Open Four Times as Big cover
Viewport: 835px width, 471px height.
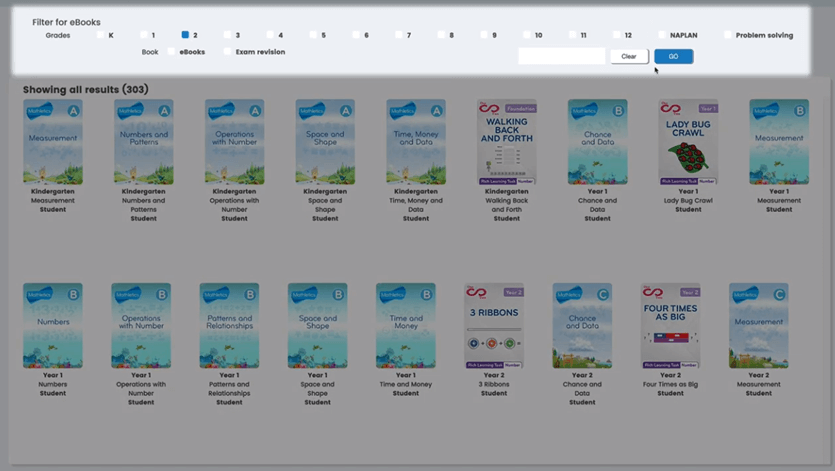coord(670,326)
